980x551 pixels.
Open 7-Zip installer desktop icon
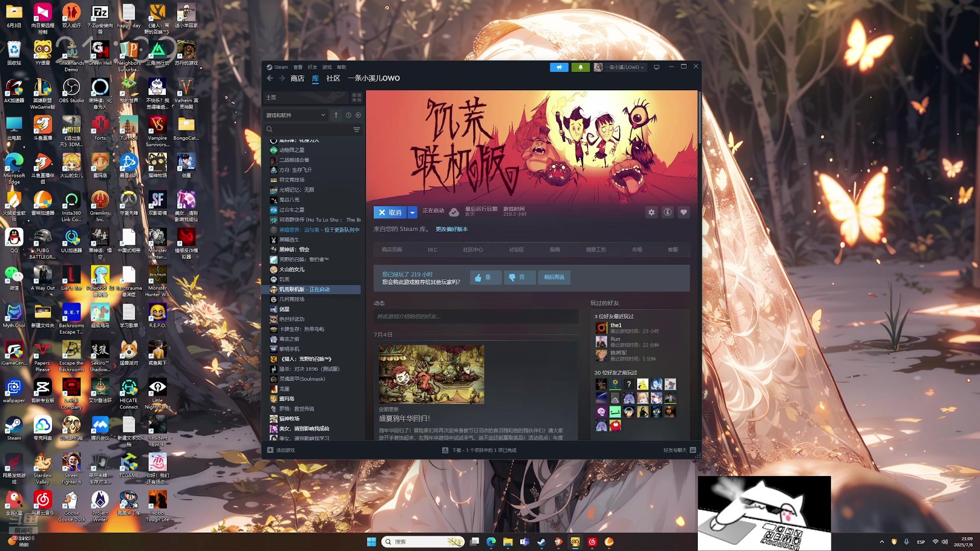coord(100,18)
